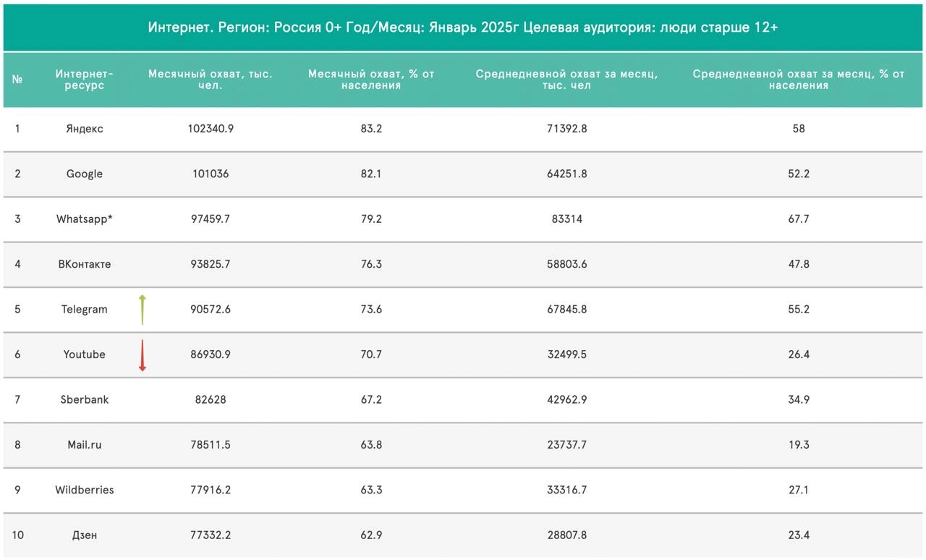Click the 82.1 percent cell
The width and height of the screenshot is (926, 560).
(371, 174)
